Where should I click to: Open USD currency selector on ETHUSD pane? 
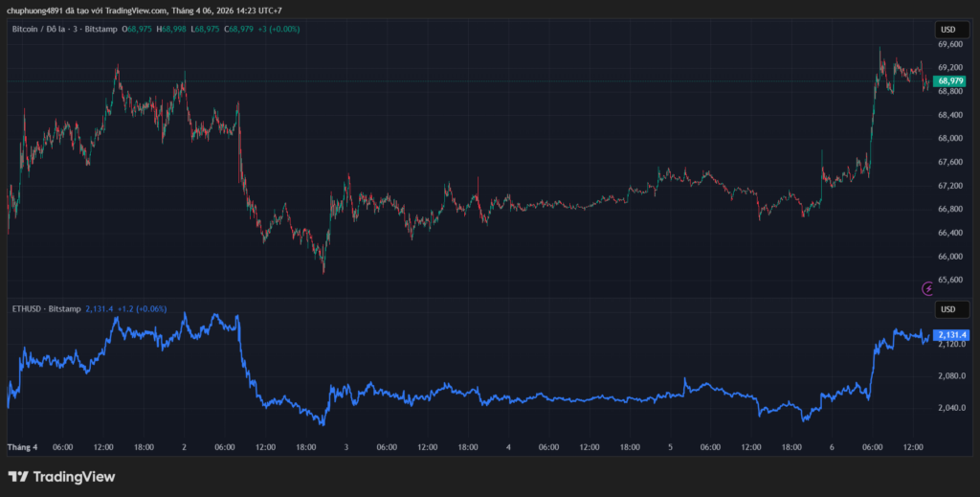(947, 309)
